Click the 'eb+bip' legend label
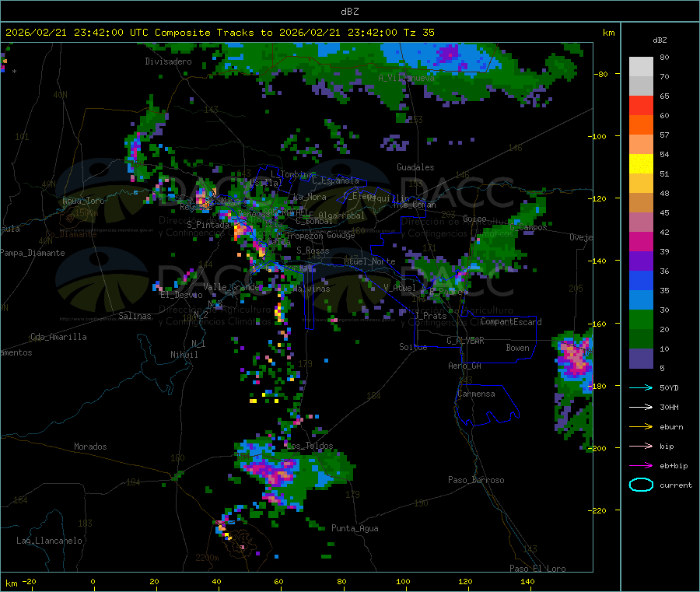This screenshot has height=592, width=700. pos(674,466)
